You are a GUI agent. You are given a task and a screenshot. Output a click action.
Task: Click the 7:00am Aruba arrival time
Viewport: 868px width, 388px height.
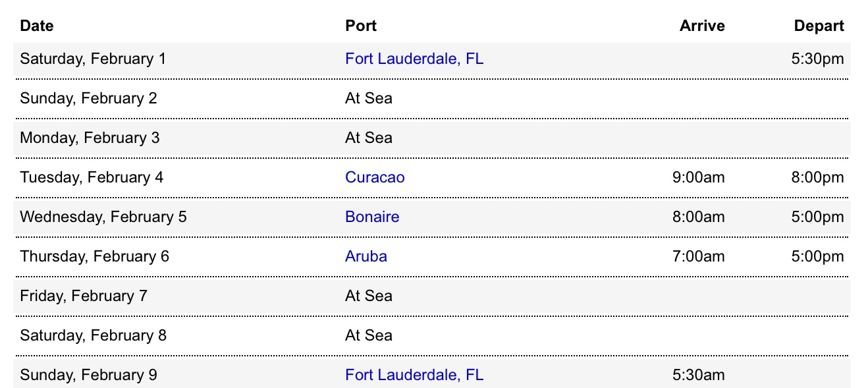[698, 256]
